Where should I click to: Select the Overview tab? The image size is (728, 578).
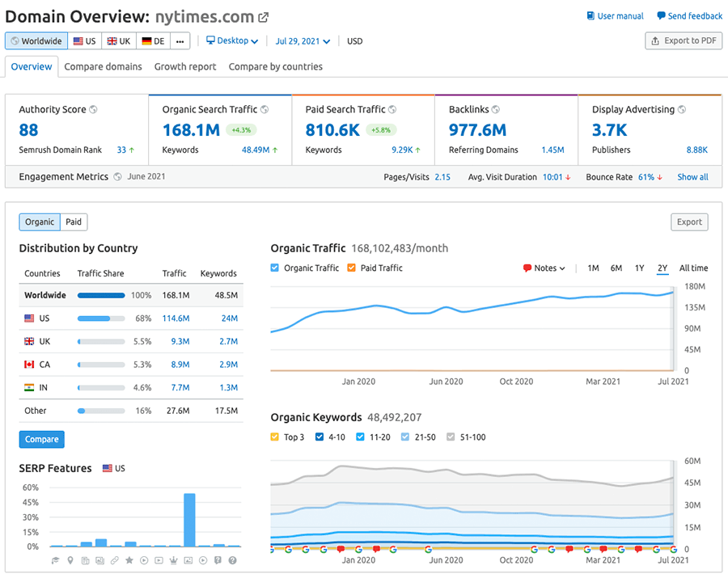32,67
